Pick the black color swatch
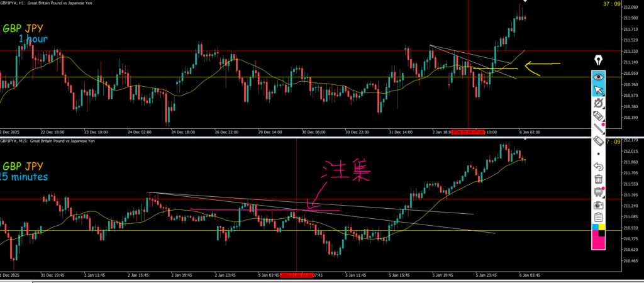Viewport: 644px width, 283px height. pyautogui.click(x=602, y=233)
